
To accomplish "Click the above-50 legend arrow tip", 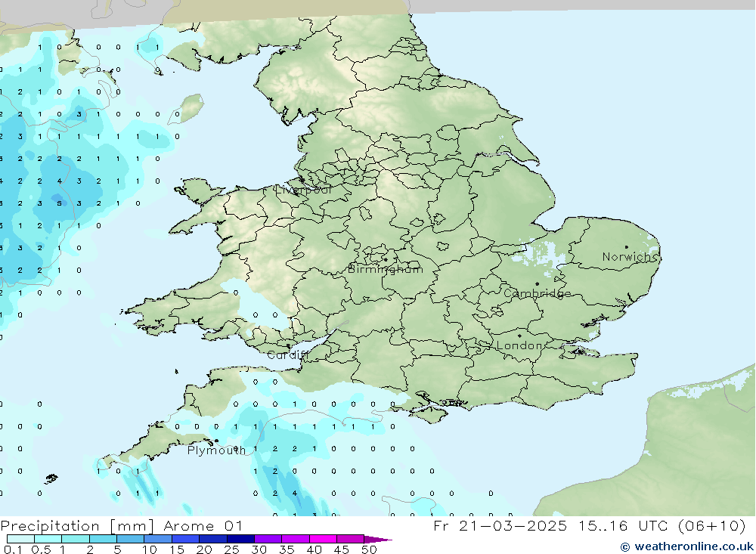I will (x=379, y=540).
